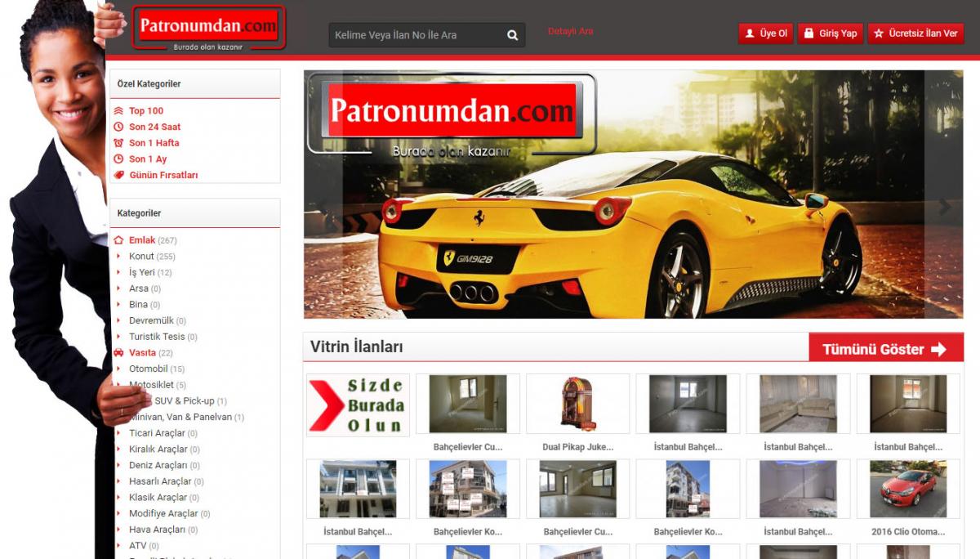The width and height of the screenshot is (980, 559).
Task: Open the Son 1 Hafta link
Action: coord(154,143)
